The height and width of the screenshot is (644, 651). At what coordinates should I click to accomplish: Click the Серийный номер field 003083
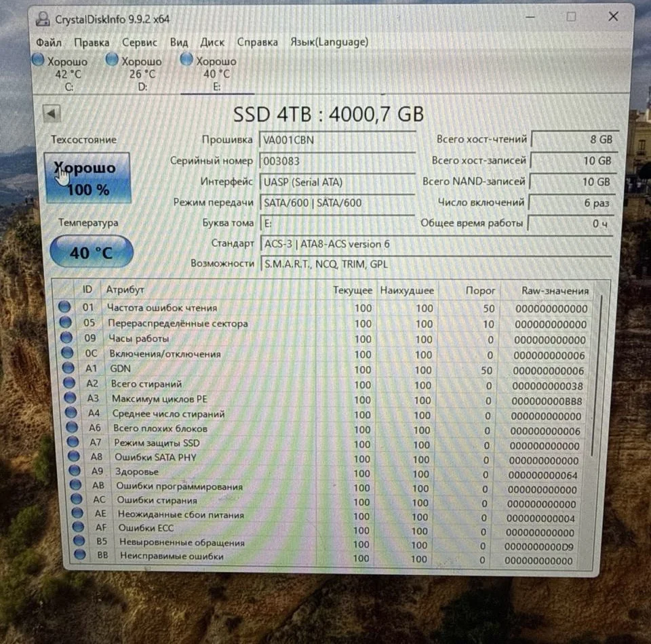[337, 161]
